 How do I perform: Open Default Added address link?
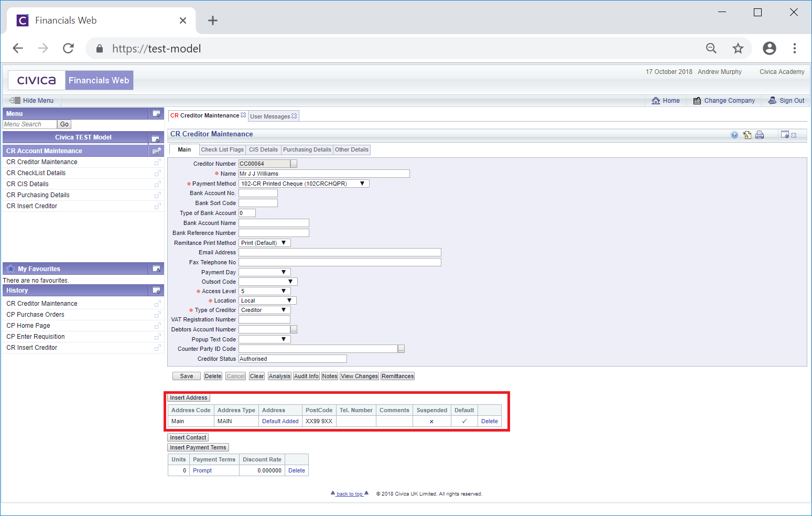point(280,422)
